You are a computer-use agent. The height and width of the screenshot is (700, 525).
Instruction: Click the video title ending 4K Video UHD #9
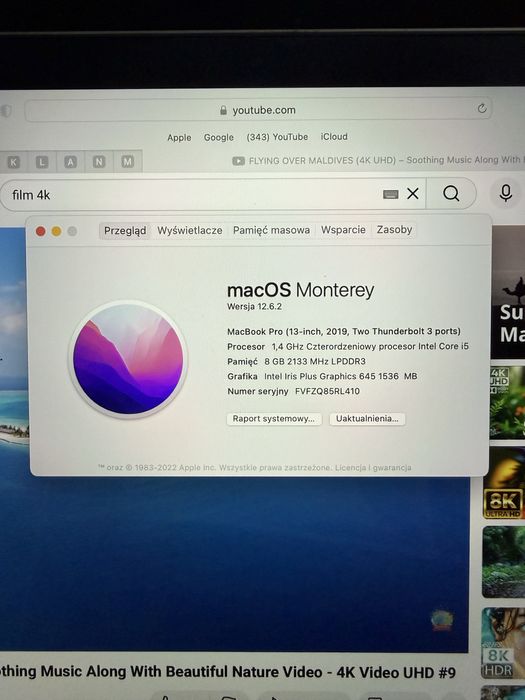pos(228,672)
